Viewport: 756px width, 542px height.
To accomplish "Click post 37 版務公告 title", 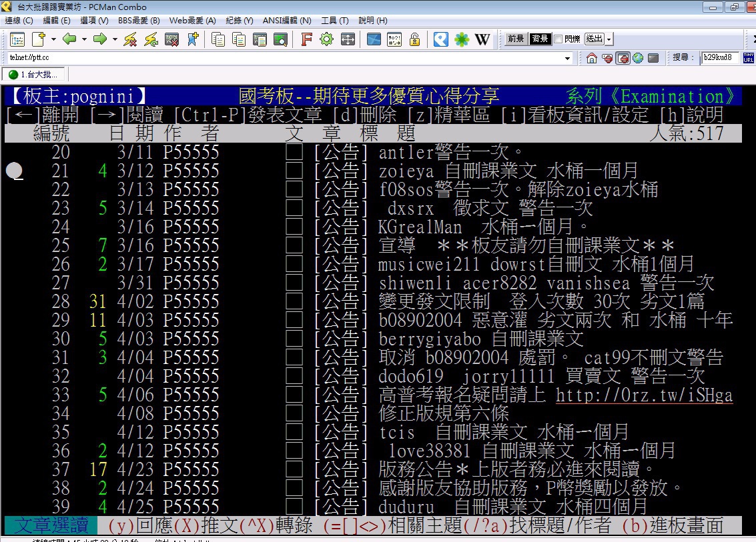I will tap(516, 470).
